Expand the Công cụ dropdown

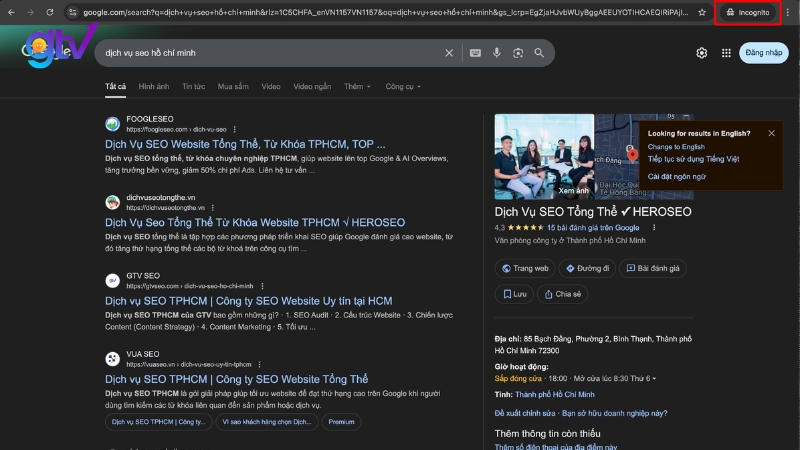[x=403, y=87]
